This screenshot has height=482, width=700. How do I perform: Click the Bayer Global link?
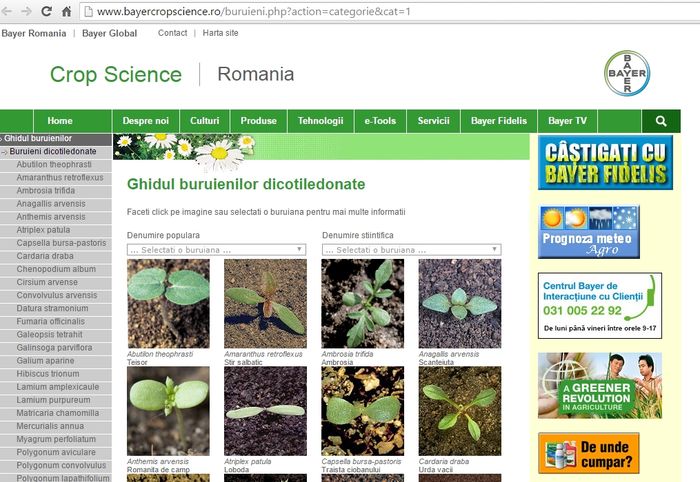tap(109, 33)
